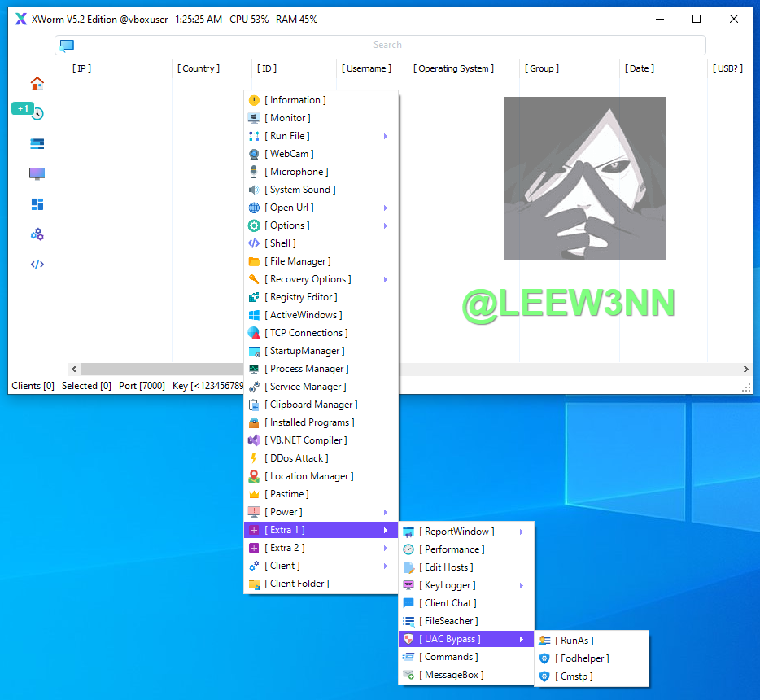Click the dashboard tiles icon in the sidebar
This screenshot has width=760, height=700.
coord(37,204)
